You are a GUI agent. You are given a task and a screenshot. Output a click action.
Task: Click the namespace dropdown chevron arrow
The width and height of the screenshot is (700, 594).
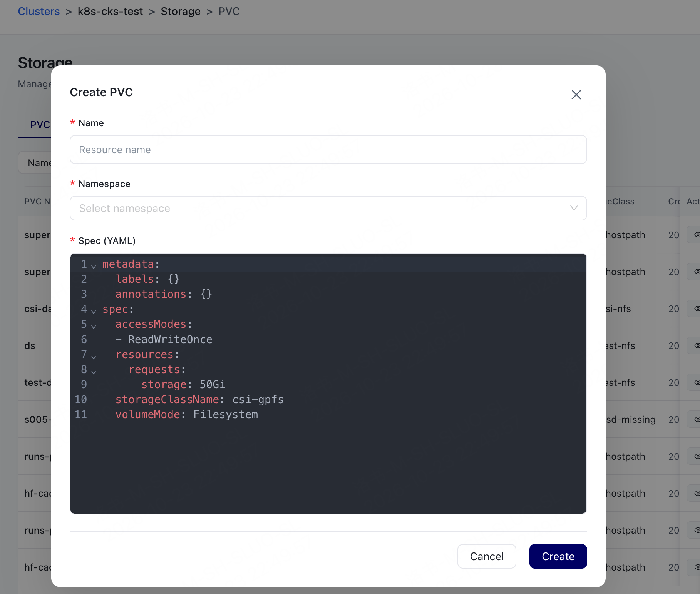[x=574, y=208]
